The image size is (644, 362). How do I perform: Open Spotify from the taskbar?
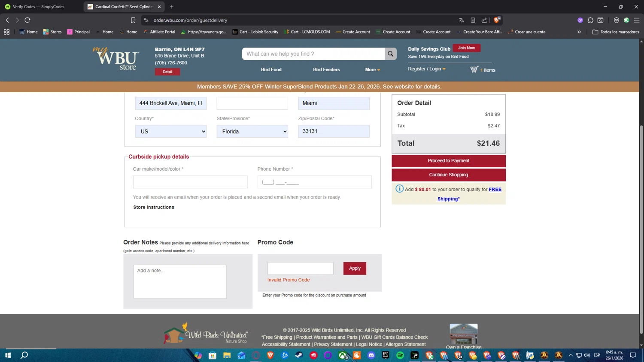point(400,355)
